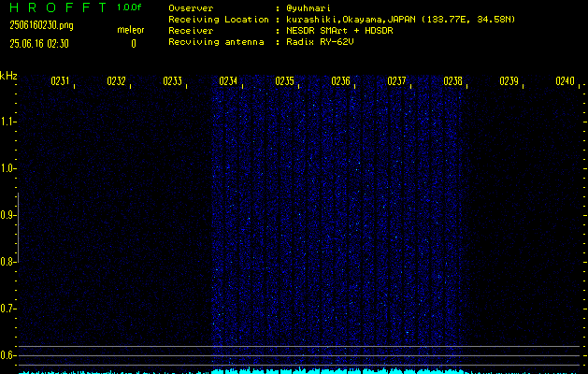
Task: Click the meteor count value 0
Action: [x=134, y=44]
